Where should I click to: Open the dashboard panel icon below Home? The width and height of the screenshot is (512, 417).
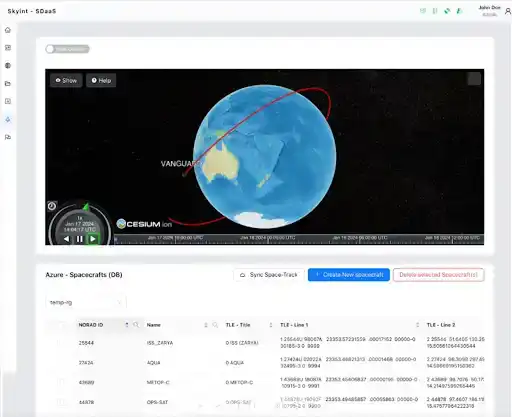click(x=8, y=48)
